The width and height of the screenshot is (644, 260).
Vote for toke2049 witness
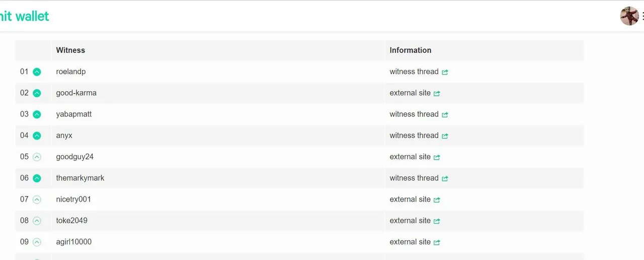[x=37, y=221]
